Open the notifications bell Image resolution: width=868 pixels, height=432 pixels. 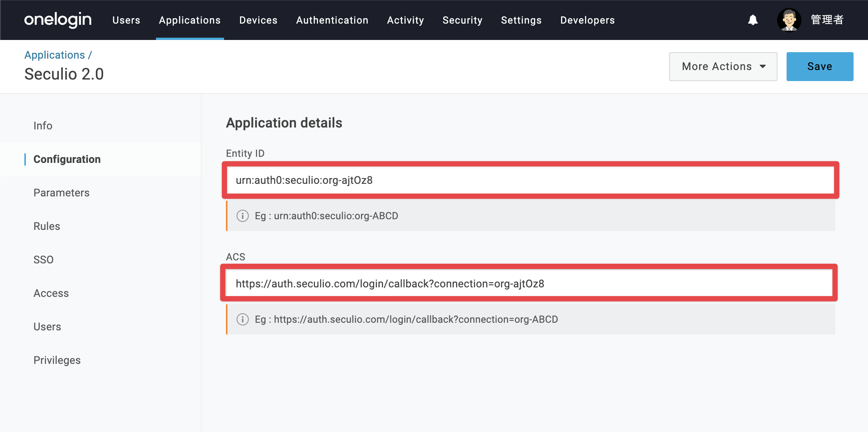point(753,20)
